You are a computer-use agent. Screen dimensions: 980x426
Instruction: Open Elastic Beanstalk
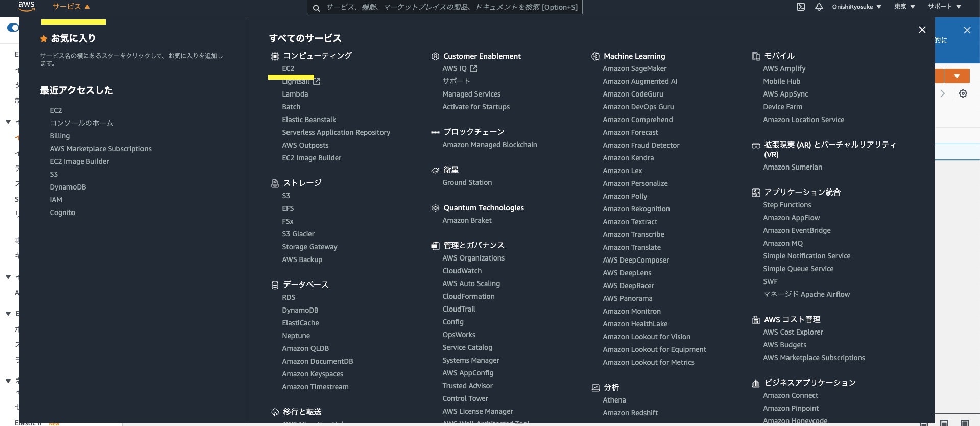point(309,120)
